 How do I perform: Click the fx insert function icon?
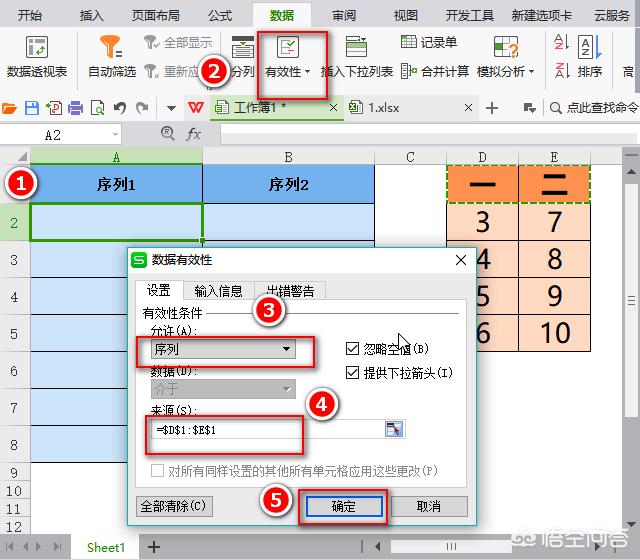tap(193, 134)
